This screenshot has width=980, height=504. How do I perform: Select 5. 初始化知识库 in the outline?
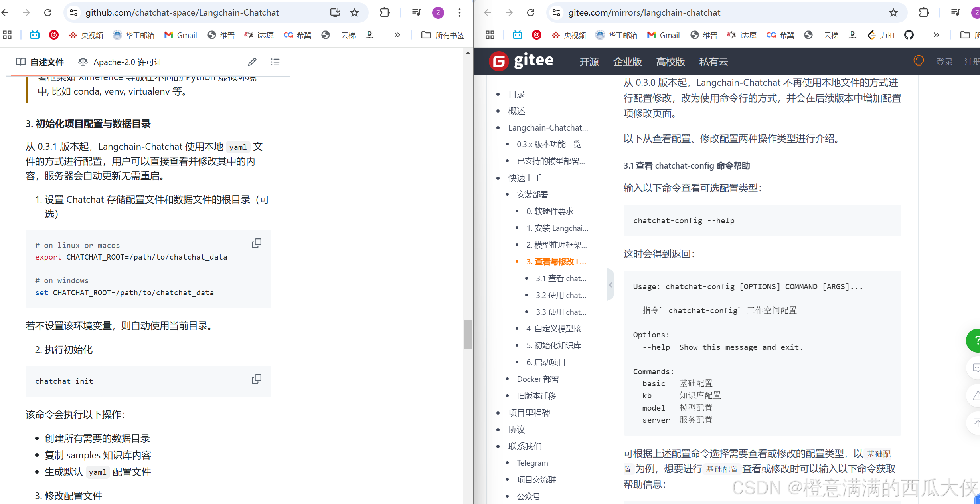point(554,345)
